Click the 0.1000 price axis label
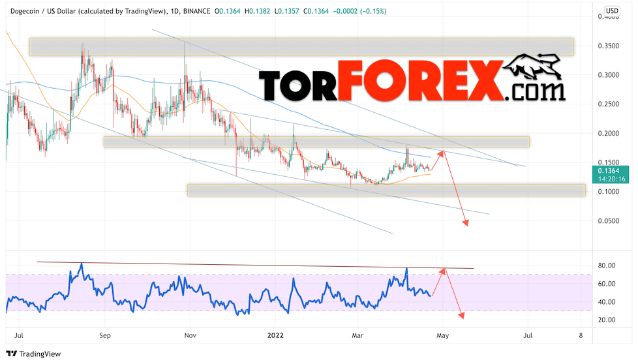The image size is (638, 364). (608, 192)
